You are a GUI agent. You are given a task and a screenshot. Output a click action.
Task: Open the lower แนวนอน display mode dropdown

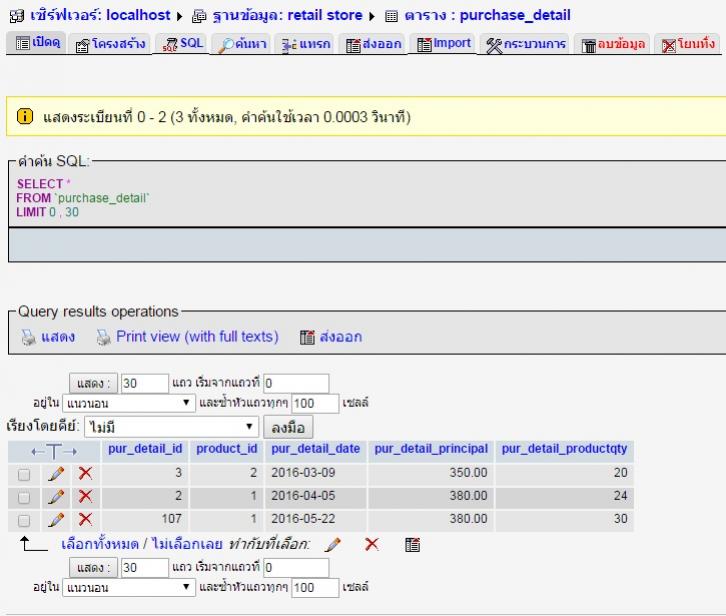click(129, 587)
